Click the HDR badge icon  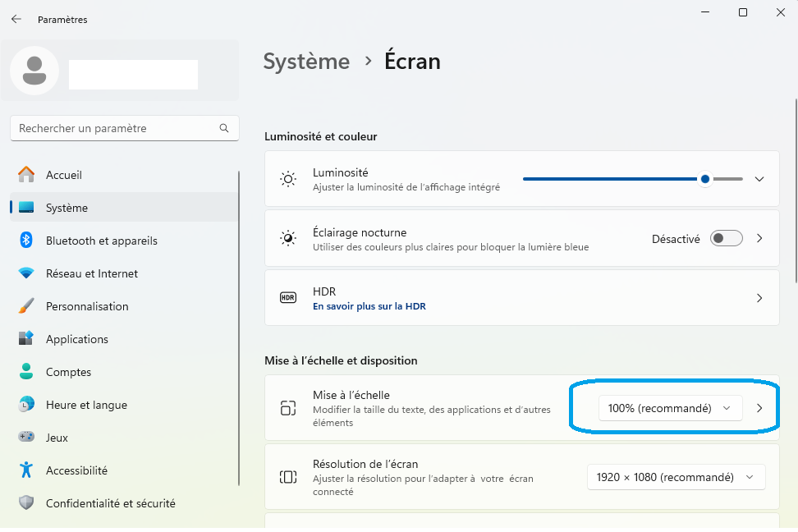[288, 298]
